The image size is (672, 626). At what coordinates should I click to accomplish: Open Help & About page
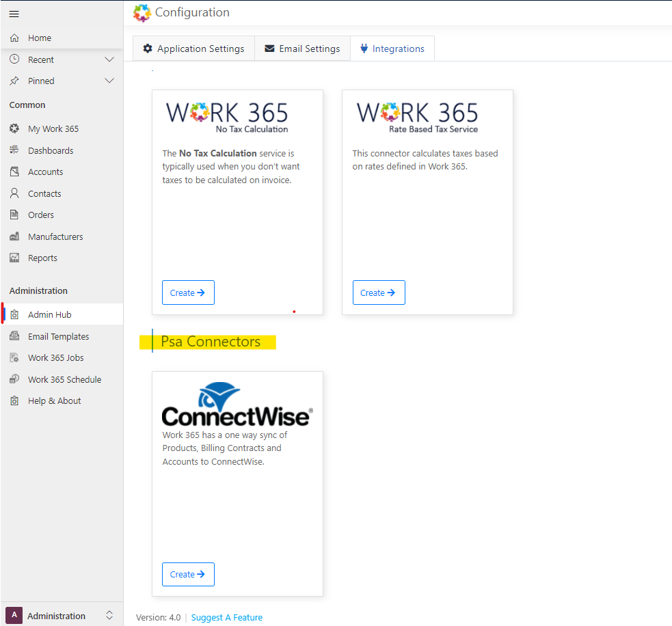click(62, 401)
